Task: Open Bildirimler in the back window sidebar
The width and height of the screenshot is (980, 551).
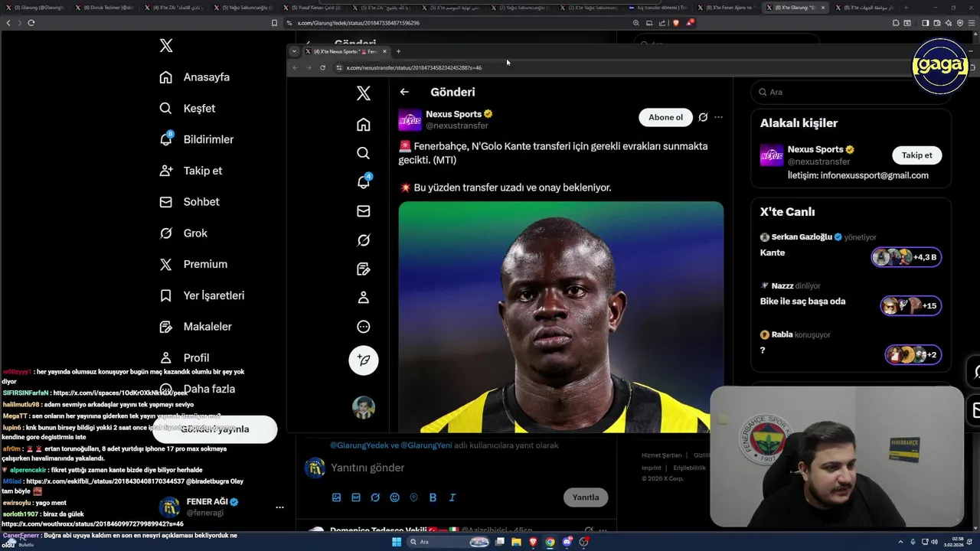Action: click(x=197, y=139)
